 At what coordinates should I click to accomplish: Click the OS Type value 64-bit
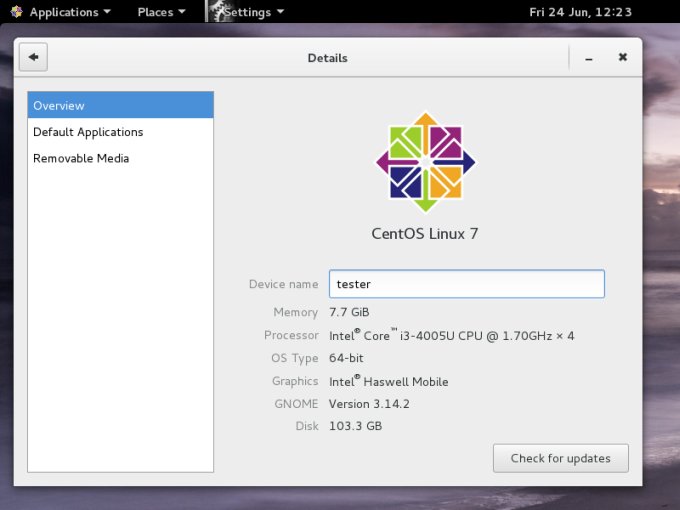pos(346,358)
